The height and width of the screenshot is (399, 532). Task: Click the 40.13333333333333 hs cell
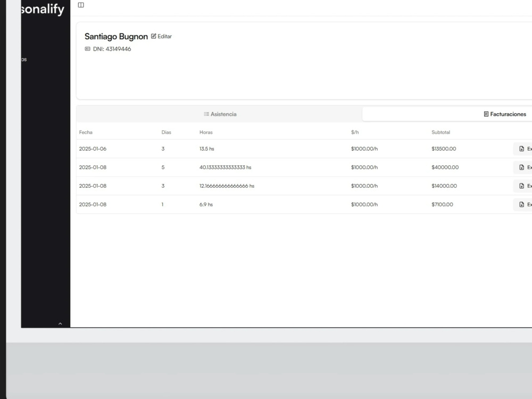coord(225,167)
